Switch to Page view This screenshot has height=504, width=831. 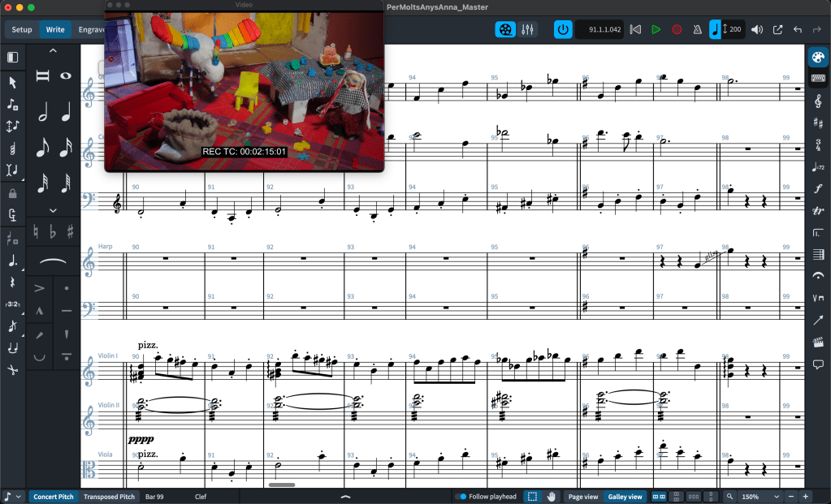[x=582, y=497]
